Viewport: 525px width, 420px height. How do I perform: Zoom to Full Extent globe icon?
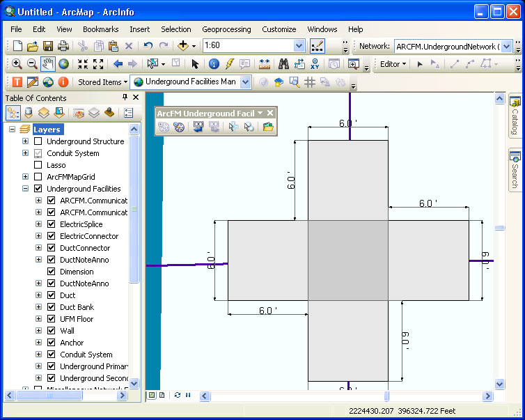point(63,63)
